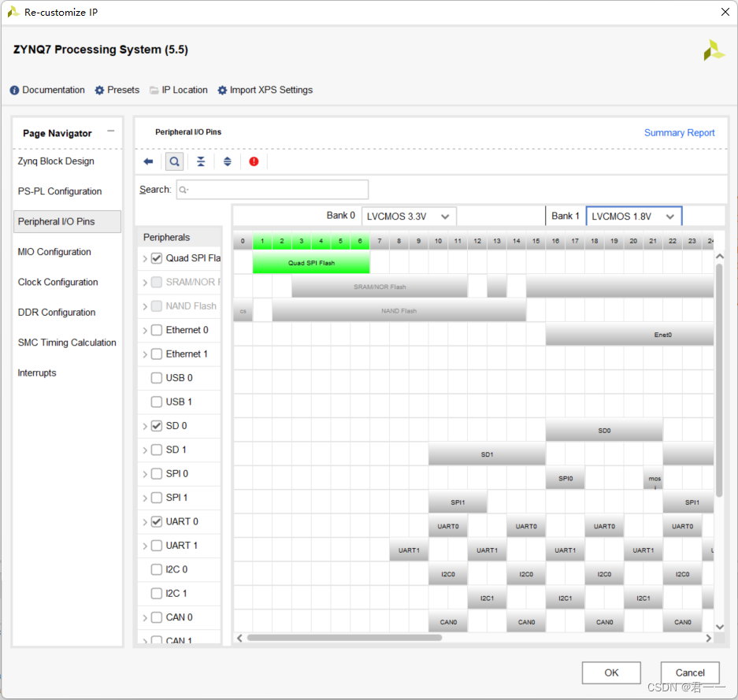Screen dimensions: 738x700
Task: Expand the Quad SPI Flash tree row
Action: [x=145, y=259]
